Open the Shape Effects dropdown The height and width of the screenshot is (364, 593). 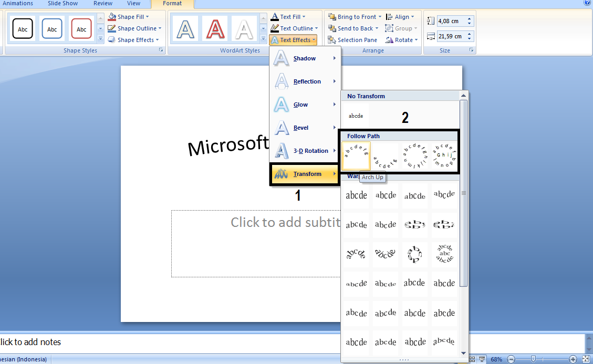click(x=133, y=40)
